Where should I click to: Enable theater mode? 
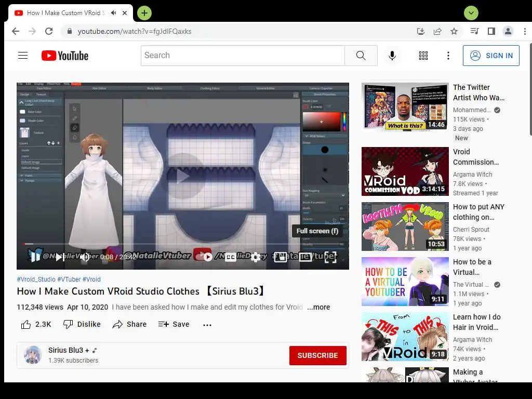point(305,257)
